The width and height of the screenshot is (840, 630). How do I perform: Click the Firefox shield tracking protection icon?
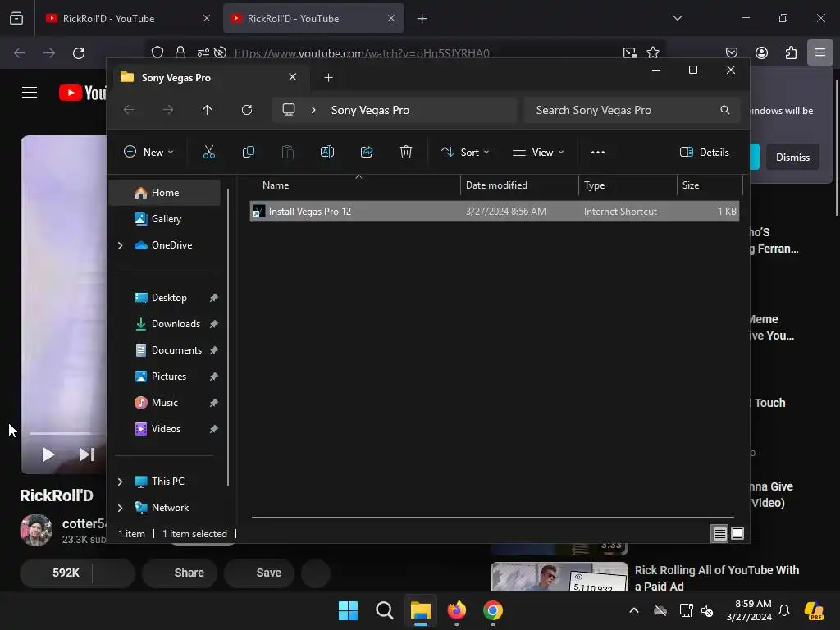[157, 52]
